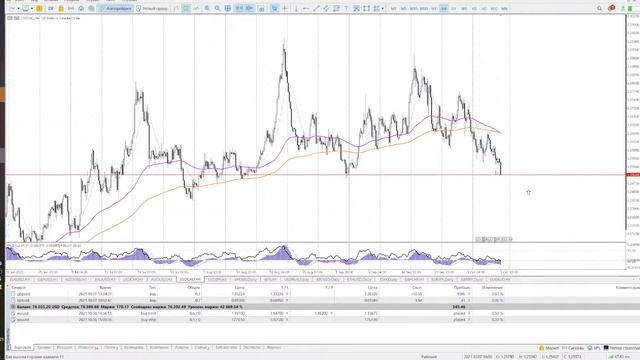The image size is (640, 360).
Task: Select the H4 timeframe button
Action: 444,9
